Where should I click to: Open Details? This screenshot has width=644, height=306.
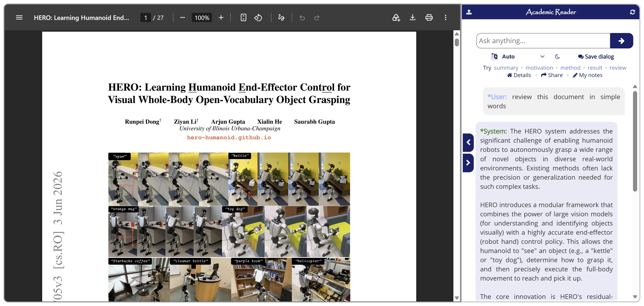pyautogui.click(x=519, y=75)
